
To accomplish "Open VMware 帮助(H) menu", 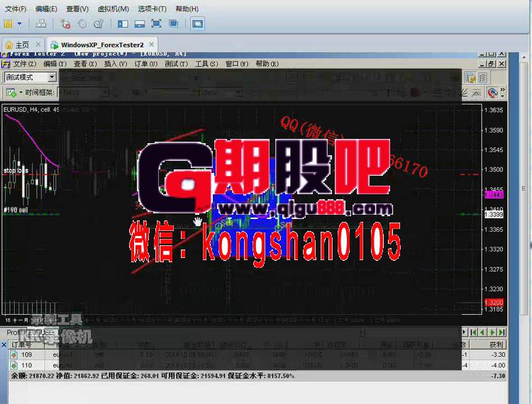I will coord(187,9).
